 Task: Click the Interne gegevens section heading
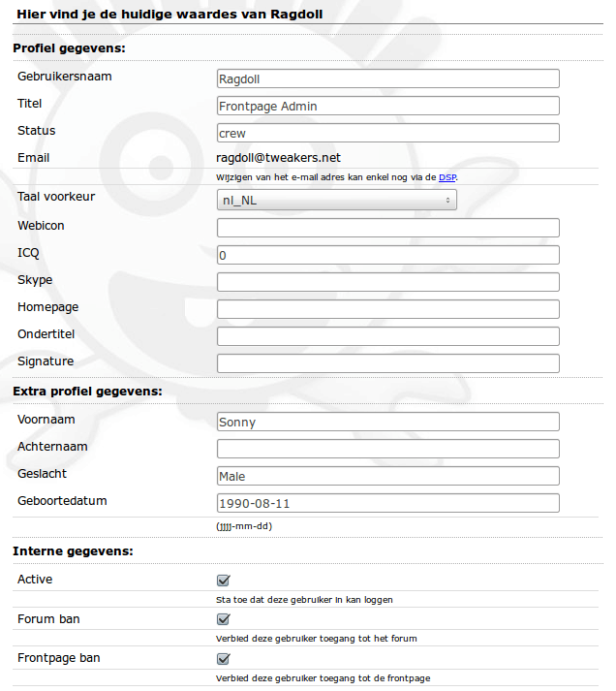tap(73, 551)
